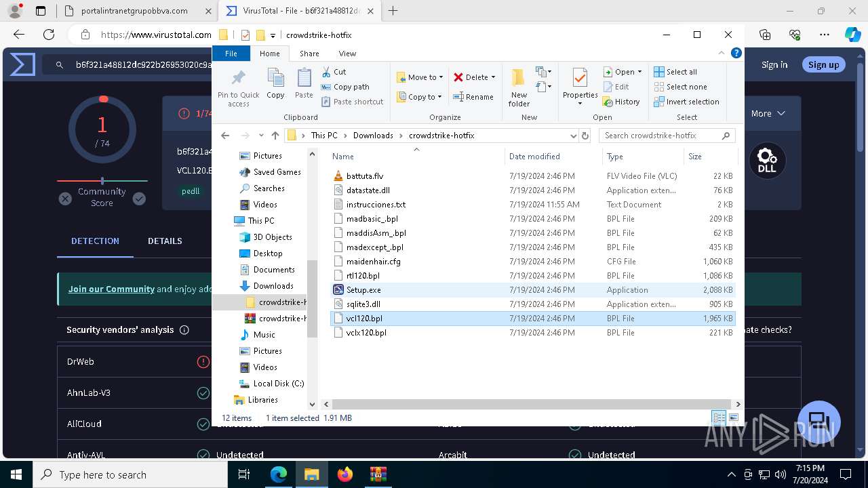868x488 pixels.
Task: Switch to the View ribbon tab
Action: [347, 54]
